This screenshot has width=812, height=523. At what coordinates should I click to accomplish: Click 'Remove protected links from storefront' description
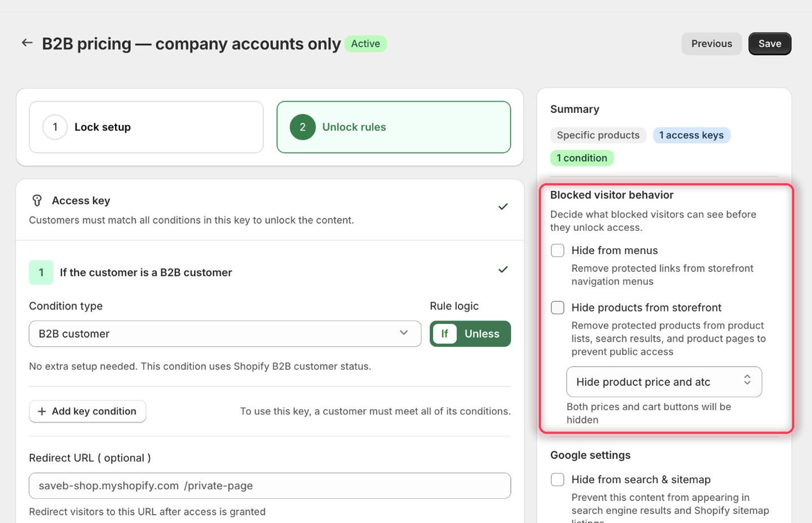(x=663, y=275)
